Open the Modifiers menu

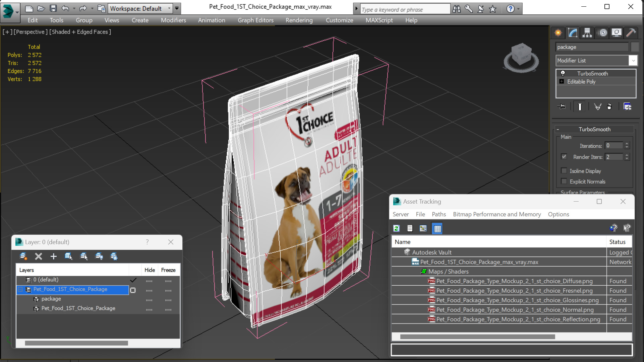(x=173, y=20)
